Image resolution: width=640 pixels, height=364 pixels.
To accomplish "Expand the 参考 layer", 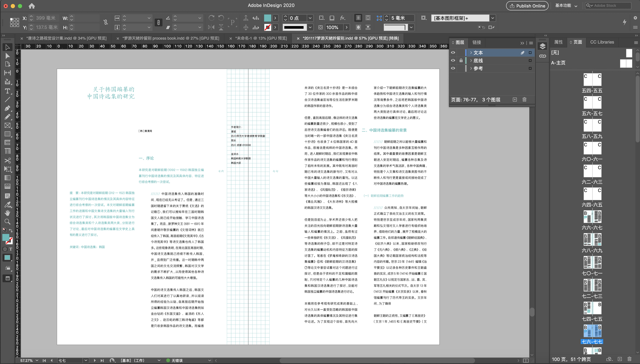I will coord(471,68).
